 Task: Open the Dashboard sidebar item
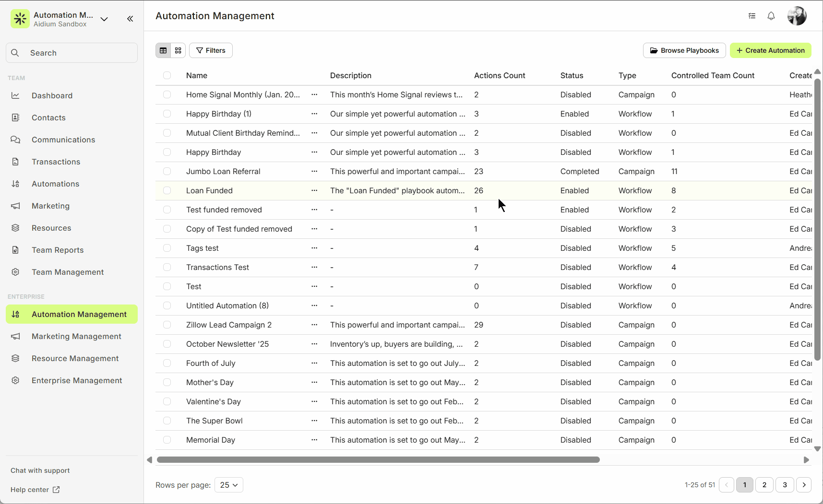coord(52,95)
